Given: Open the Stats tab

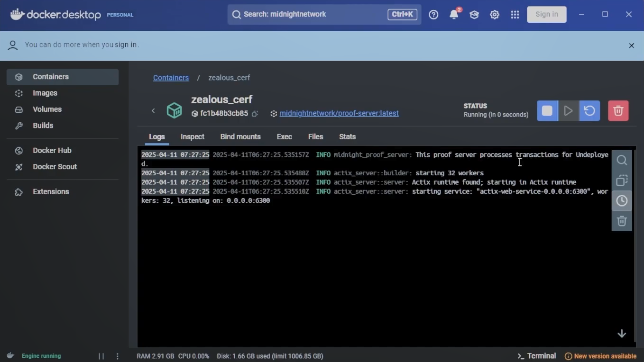Looking at the screenshot, I should point(347,137).
